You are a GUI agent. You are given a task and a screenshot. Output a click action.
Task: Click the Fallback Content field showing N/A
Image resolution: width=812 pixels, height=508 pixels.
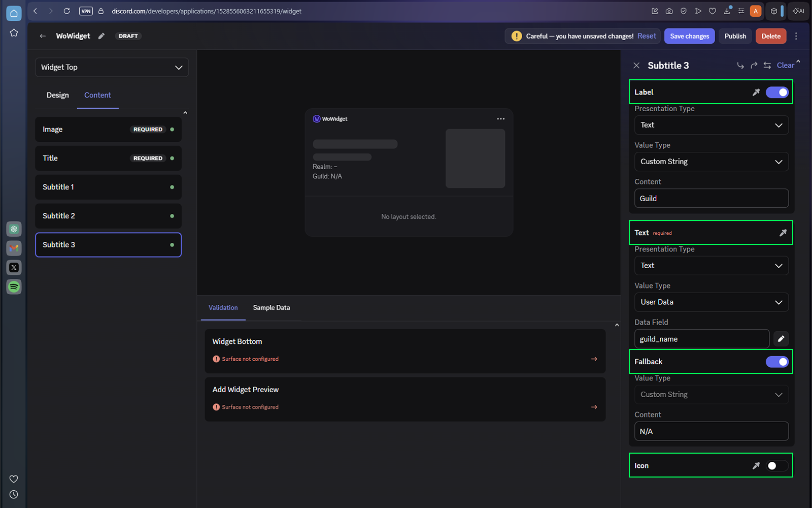(712, 431)
